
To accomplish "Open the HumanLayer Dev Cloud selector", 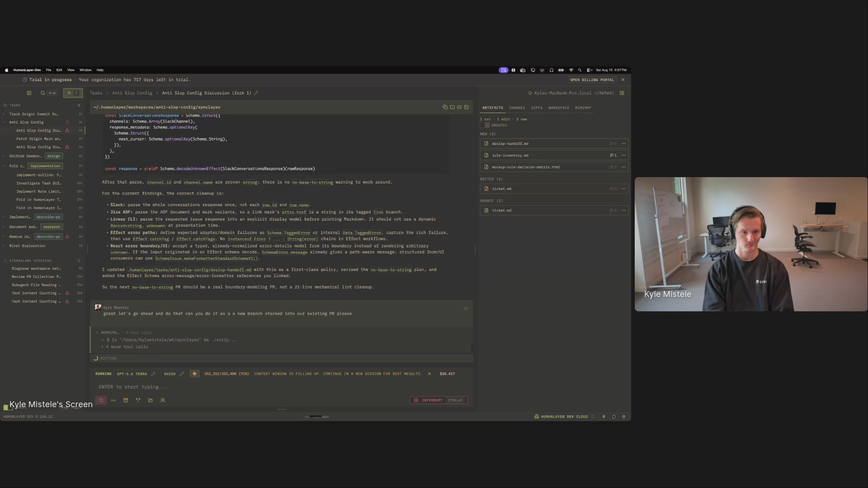I will pos(564,417).
